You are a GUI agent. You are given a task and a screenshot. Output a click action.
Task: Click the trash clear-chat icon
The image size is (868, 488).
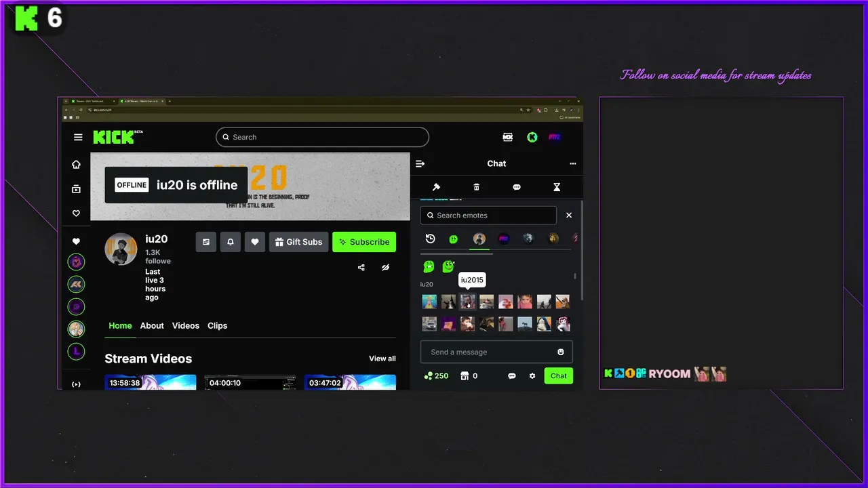coord(476,187)
